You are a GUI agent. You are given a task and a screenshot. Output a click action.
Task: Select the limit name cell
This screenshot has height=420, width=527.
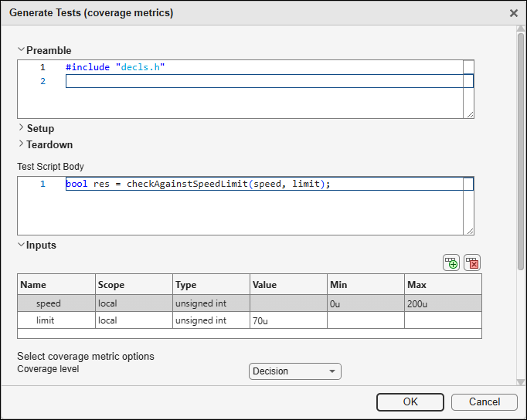pyautogui.click(x=56, y=320)
